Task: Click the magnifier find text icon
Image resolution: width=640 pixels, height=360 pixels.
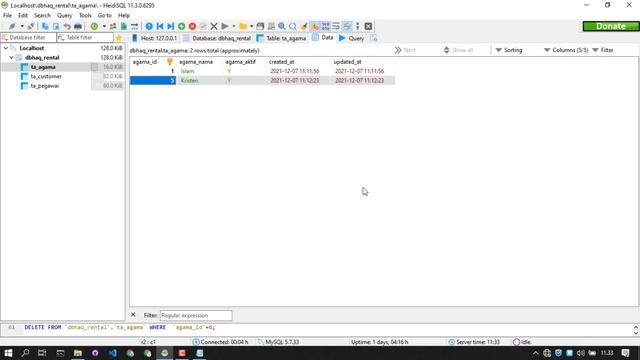Action: (x=282, y=26)
